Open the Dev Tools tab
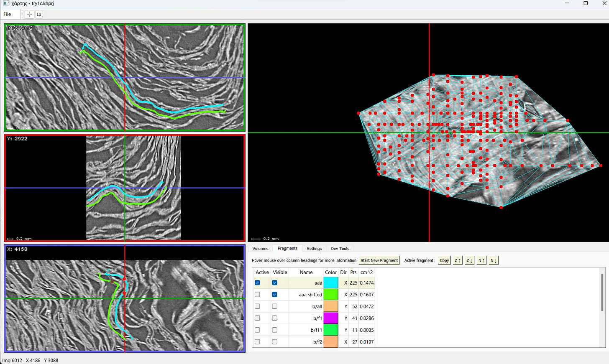This screenshot has height=364, width=609. click(340, 249)
